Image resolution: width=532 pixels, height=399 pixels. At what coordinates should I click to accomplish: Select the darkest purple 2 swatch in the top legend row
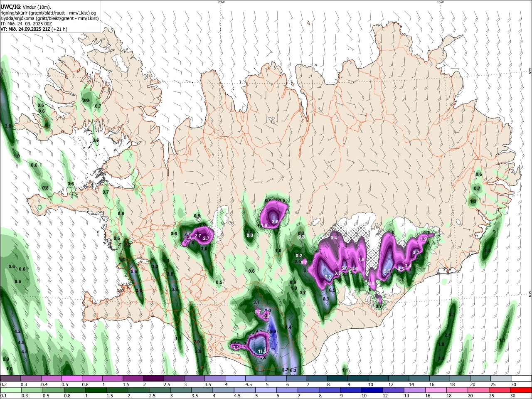coord(153,379)
